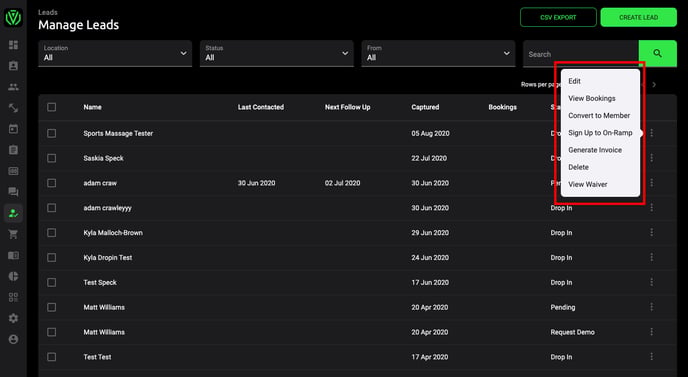Expand the From filter dropdown
Viewport: 688px width, 377px height.
[438, 54]
